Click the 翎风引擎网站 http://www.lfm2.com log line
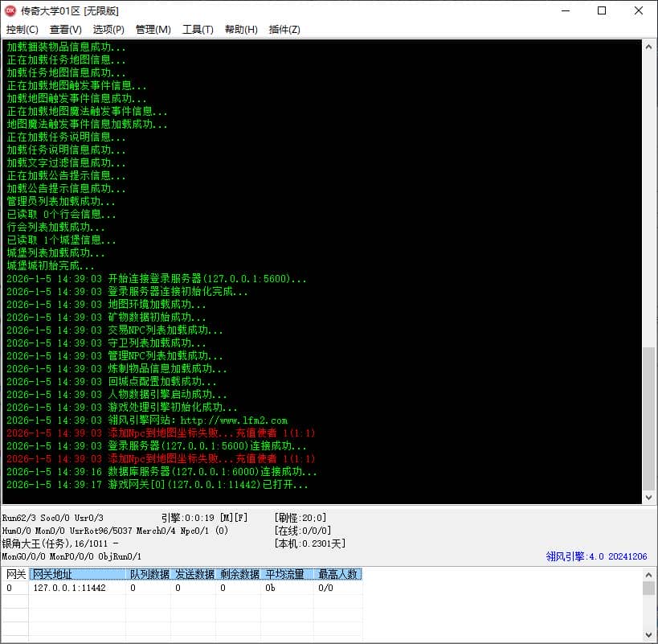This screenshot has width=658, height=644. (x=147, y=420)
